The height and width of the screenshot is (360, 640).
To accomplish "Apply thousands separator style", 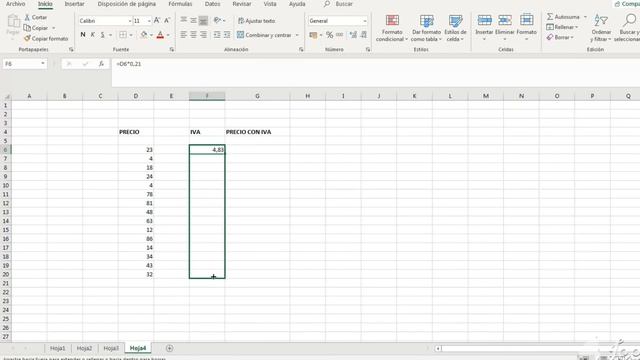I will (x=340, y=35).
